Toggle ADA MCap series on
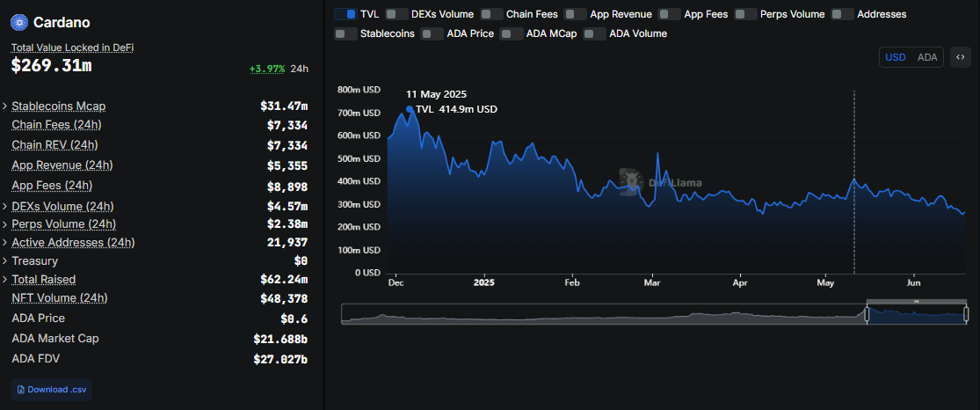980x410 pixels. 512,33
